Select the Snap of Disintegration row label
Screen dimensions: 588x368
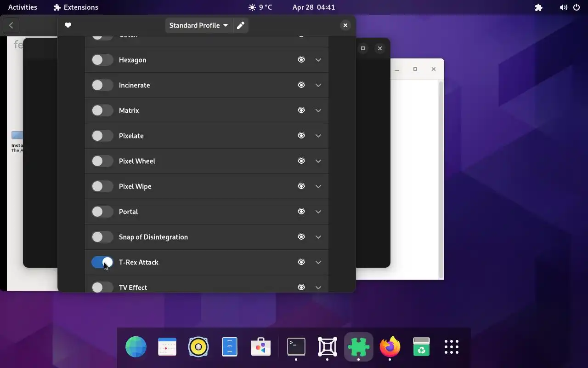(153, 237)
